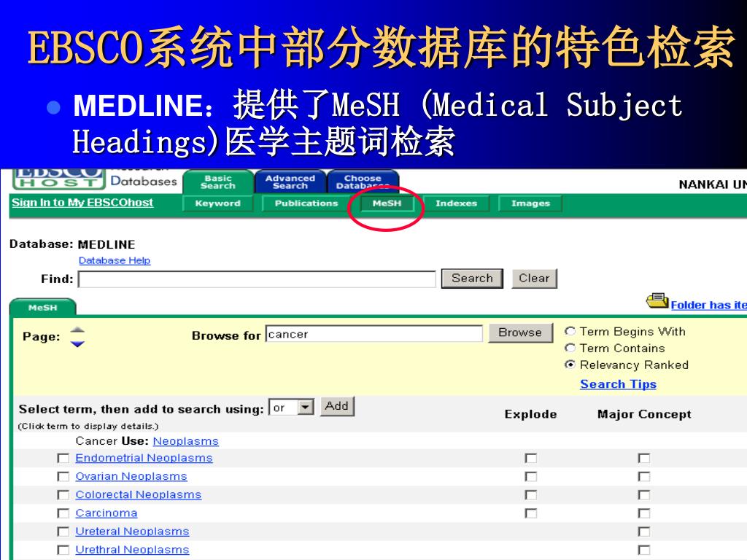Select Term Begins With radio button
Screen dimensions: 747x560
pyautogui.click(x=570, y=332)
